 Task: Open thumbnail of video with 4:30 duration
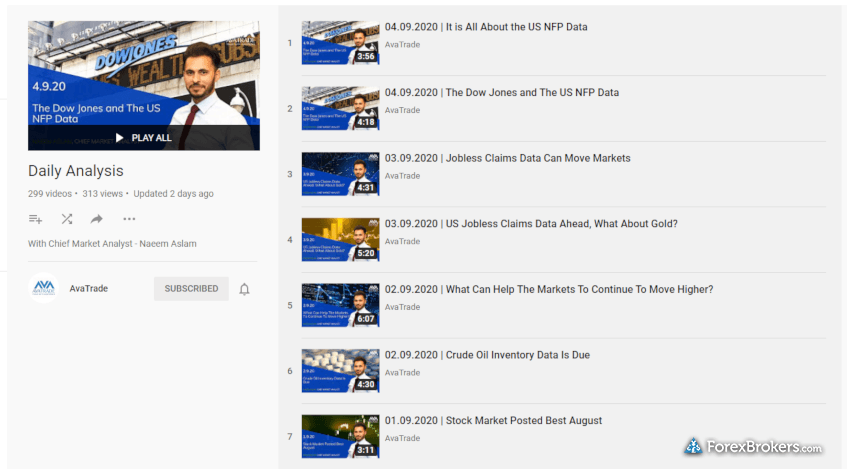(x=340, y=371)
